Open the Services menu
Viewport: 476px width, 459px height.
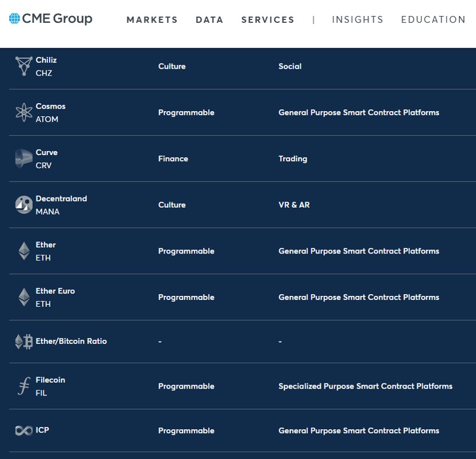[268, 20]
